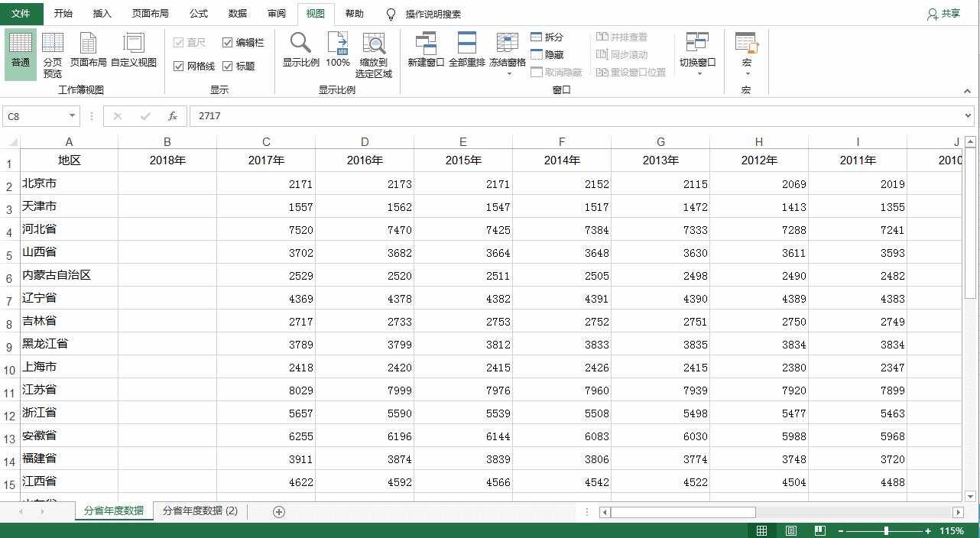Hide the window using 隐藏
This screenshot has height=538, width=980.
click(x=547, y=52)
